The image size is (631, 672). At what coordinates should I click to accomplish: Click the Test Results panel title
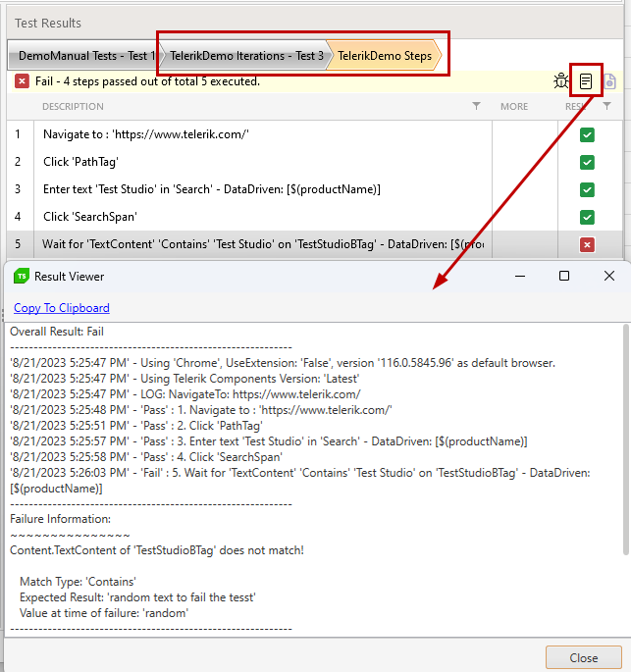(x=48, y=24)
